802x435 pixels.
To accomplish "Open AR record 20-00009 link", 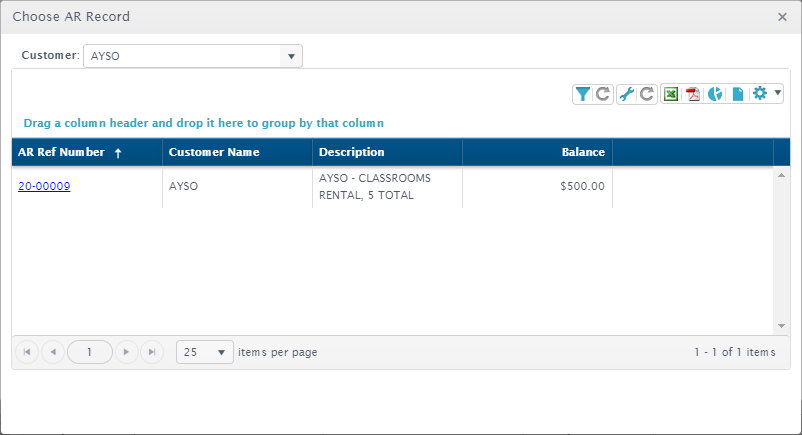I will click(44, 186).
